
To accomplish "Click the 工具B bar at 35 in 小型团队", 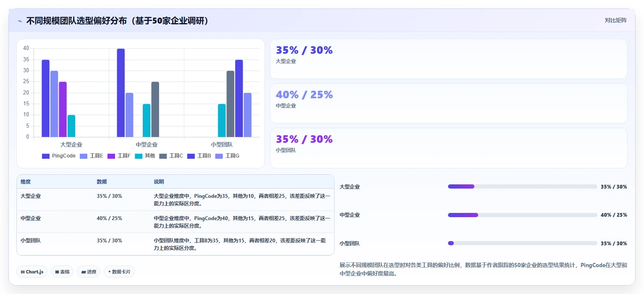I will pyautogui.click(x=239, y=98).
